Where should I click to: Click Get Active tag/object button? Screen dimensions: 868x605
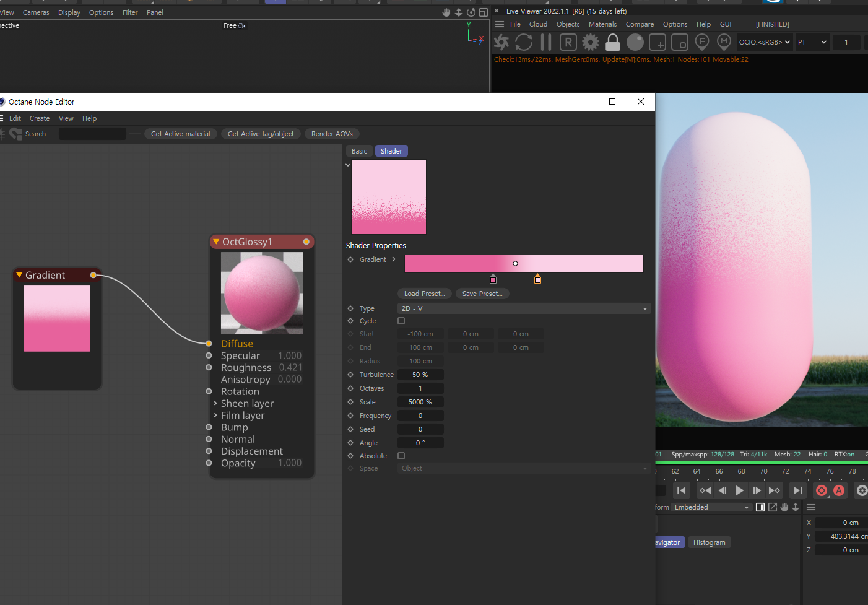[261, 134]
